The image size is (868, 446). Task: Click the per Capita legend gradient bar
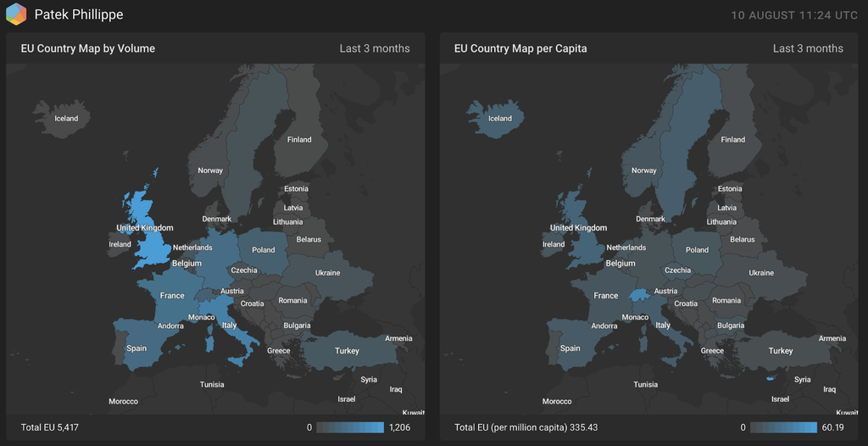click(x=783, y=427)
